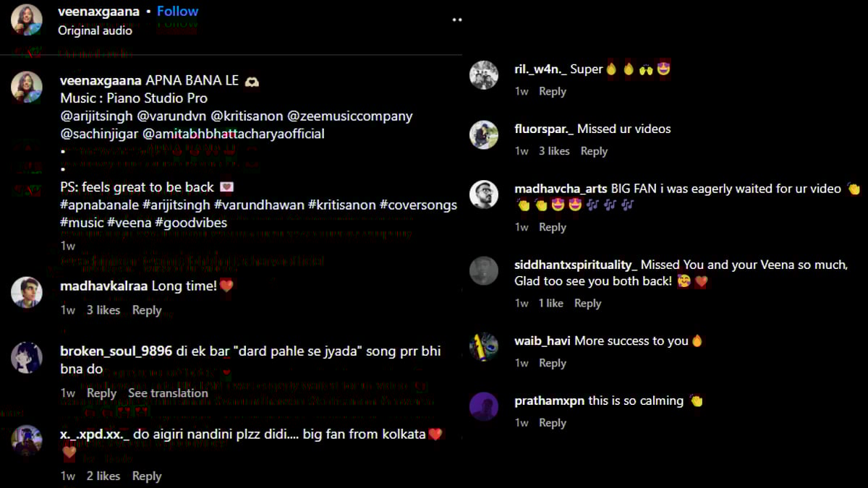Open broken_soul_9896's profile avatar
Viewport: 868px width, 488px height.
[26, 357]
